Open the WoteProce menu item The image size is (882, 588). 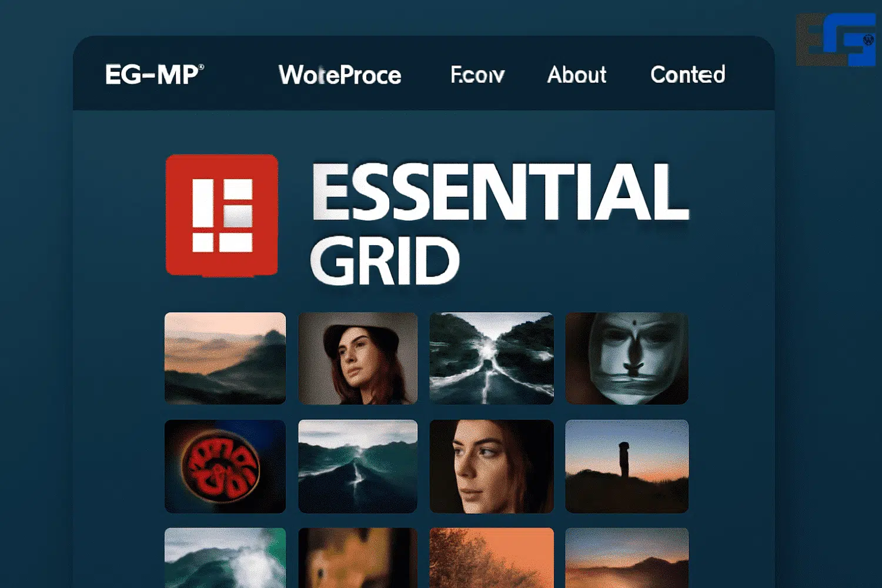340,75
